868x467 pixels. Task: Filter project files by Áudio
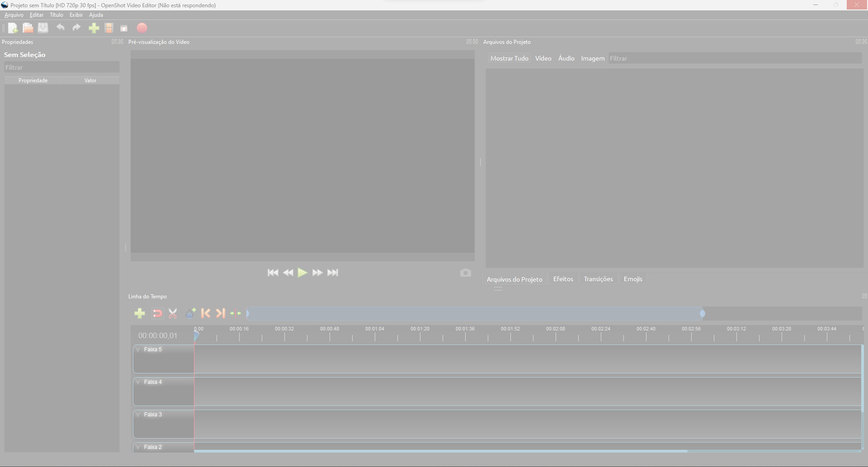pos(566,58)
